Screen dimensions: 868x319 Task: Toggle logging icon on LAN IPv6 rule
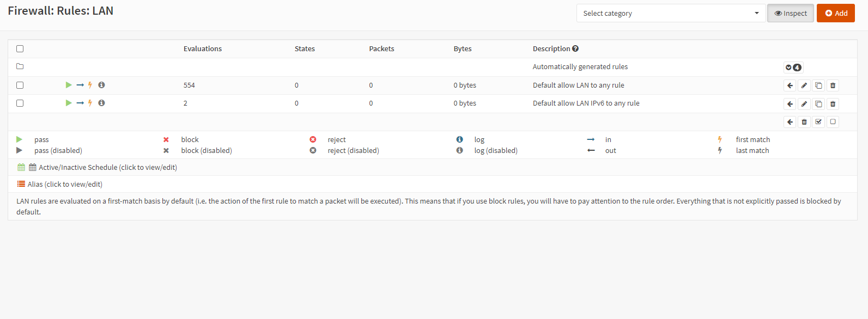tap(101, 103)
